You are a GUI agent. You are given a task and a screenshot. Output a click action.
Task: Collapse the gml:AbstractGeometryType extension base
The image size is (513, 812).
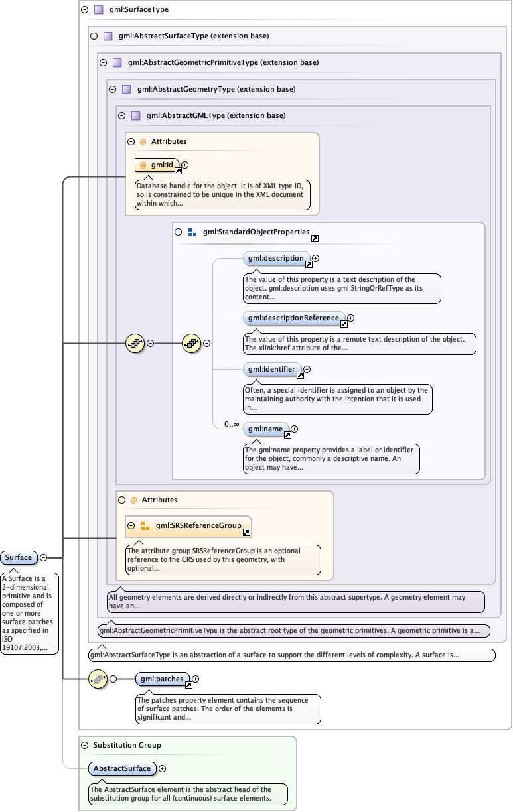(x=112, y=89)
